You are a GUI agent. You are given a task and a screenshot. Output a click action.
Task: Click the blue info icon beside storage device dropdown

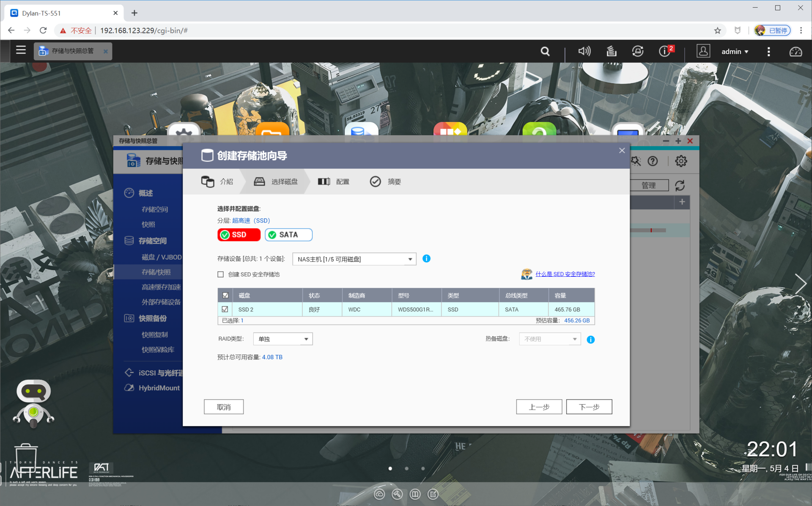click(426, 258)
